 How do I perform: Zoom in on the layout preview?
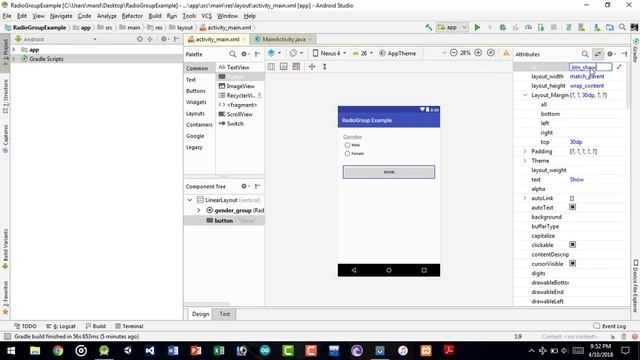point(478,53)
